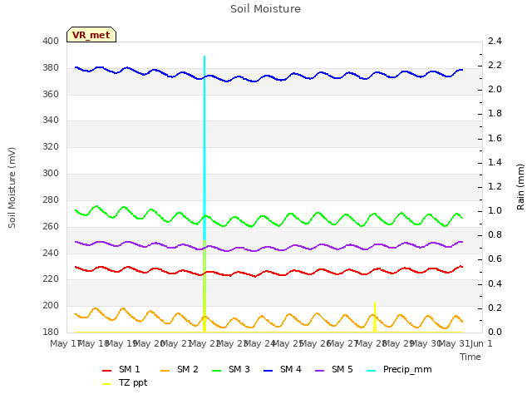Click the May 17 x-axis tick label
532x399 pixels.
pos(65,343)
